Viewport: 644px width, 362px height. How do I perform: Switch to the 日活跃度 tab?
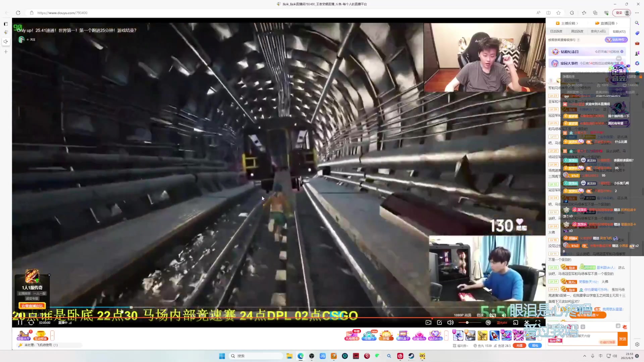click(x=556, y=31)
